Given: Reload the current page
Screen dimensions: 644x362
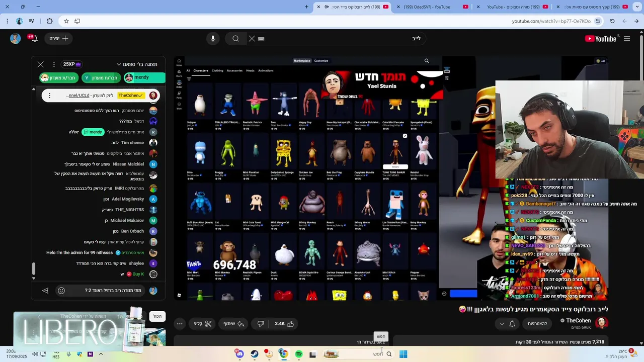Looking at the screenshot, I should (x=612, y=21).
